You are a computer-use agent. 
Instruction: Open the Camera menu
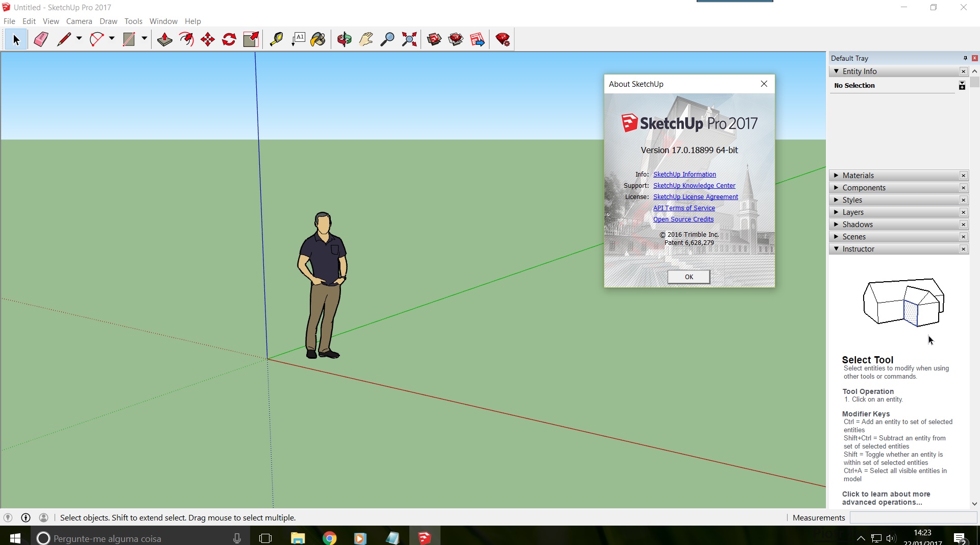pyautogui.click(x=79, y=21)
